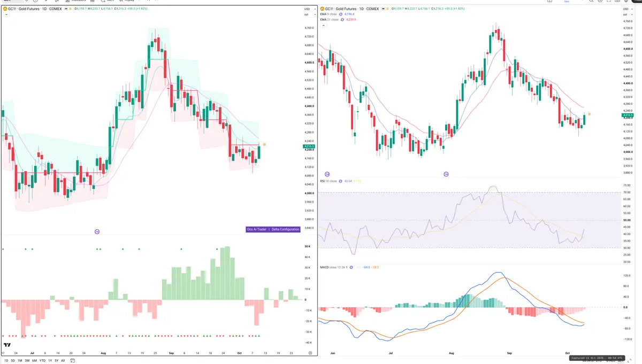
Task: Click the 120.0 level on the MACD axis
Action: click(x=627, y=275)
